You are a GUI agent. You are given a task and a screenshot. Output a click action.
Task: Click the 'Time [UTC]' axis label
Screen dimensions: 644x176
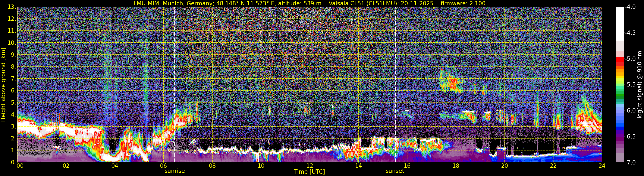tap(310, 172)
